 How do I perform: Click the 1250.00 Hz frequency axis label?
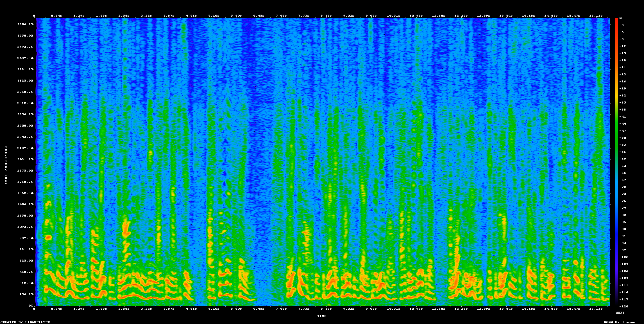click(25, 216)
